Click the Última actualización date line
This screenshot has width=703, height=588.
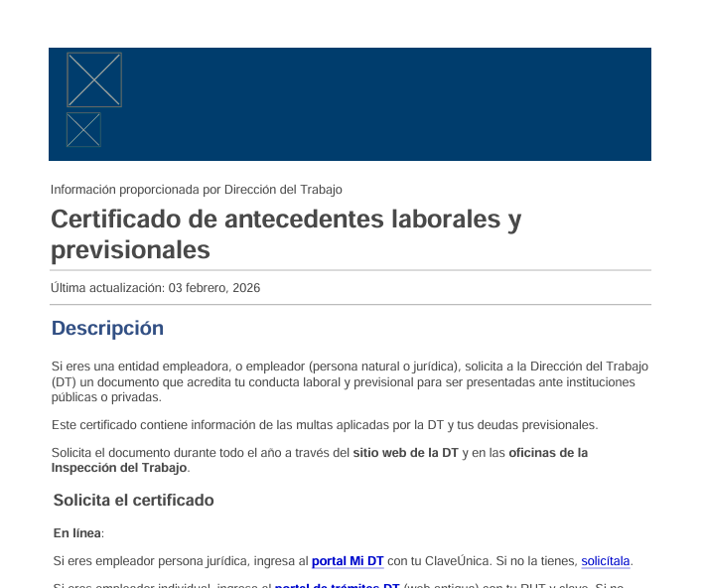pyautogui.click(x=155, y=288)
